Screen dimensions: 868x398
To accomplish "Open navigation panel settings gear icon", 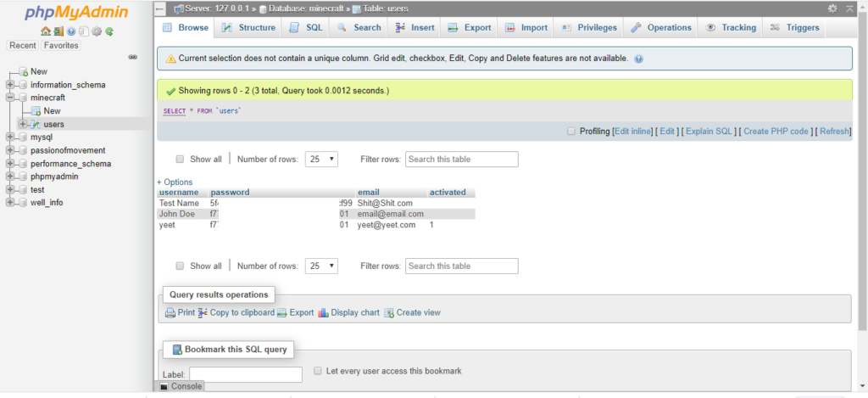I will [97, 31].
